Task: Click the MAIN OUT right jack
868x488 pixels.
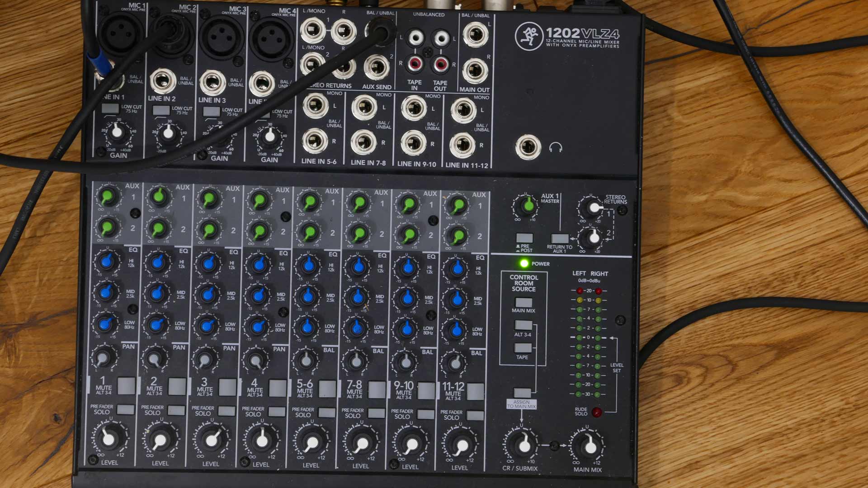Action: pyautogui.click(x=475, y=70)
